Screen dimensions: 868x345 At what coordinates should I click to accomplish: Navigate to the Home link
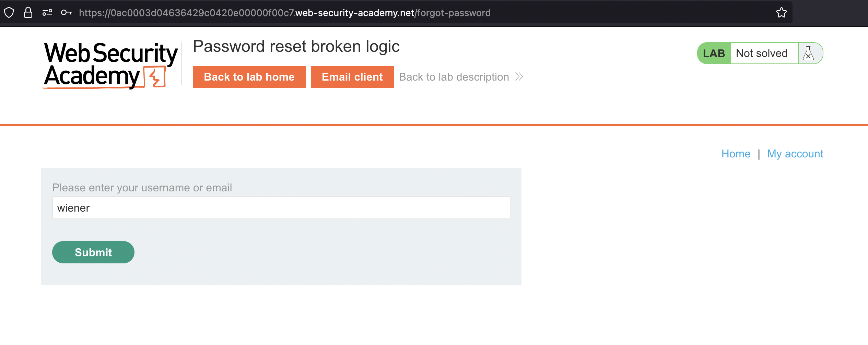736,154
